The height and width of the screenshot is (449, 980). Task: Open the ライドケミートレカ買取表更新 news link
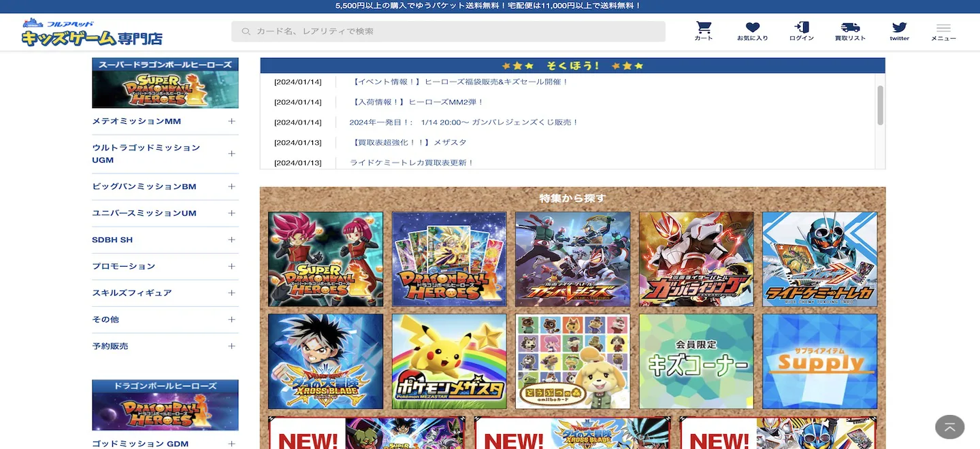[412, 163]
